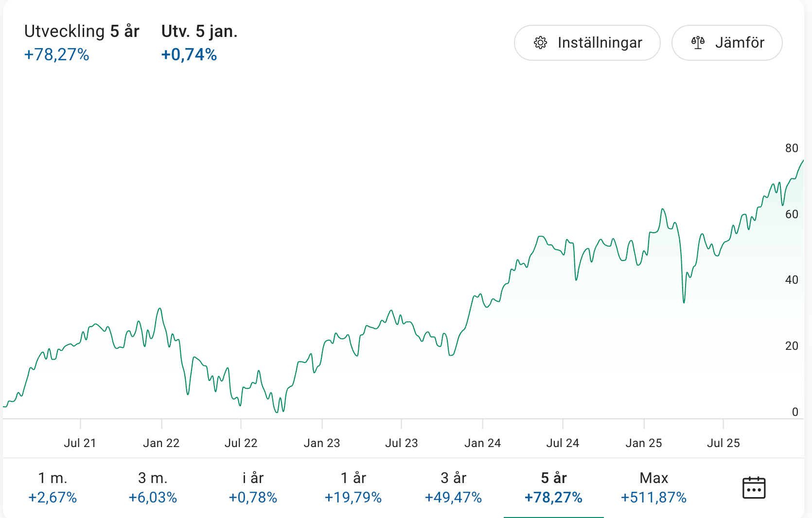Viewport: 812px width, 518px height.
Task: Switch to the i år period tab
Action: pyautogui.click(x=253, y=487)
